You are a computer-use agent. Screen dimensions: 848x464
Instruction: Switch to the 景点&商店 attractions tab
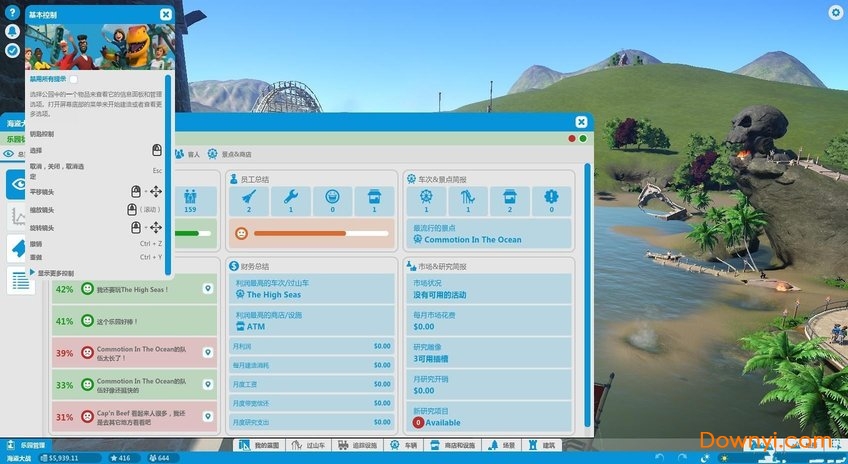point(230,155)
